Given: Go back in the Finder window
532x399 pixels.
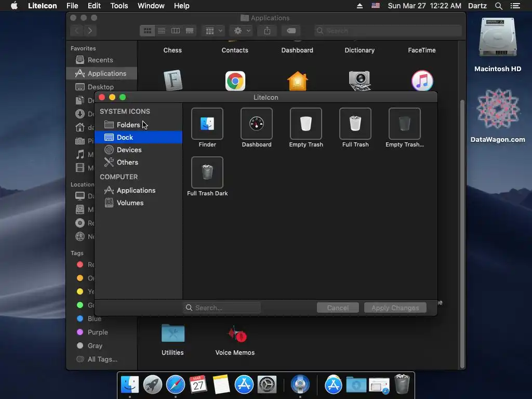Looking at the screenshot, I should click(x=77, y=31).
